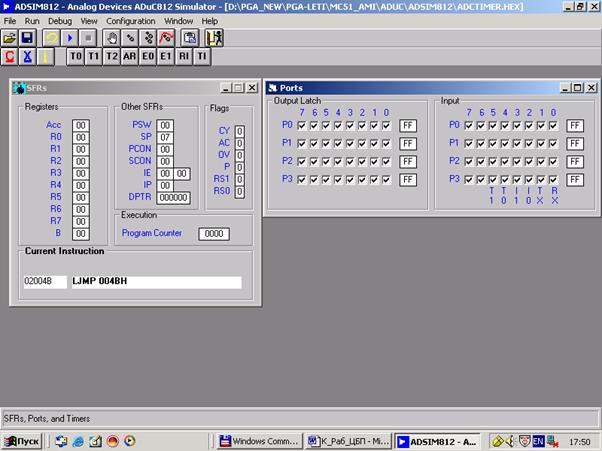Switch to Windows Commander taskbar button

tap(259, 440)
